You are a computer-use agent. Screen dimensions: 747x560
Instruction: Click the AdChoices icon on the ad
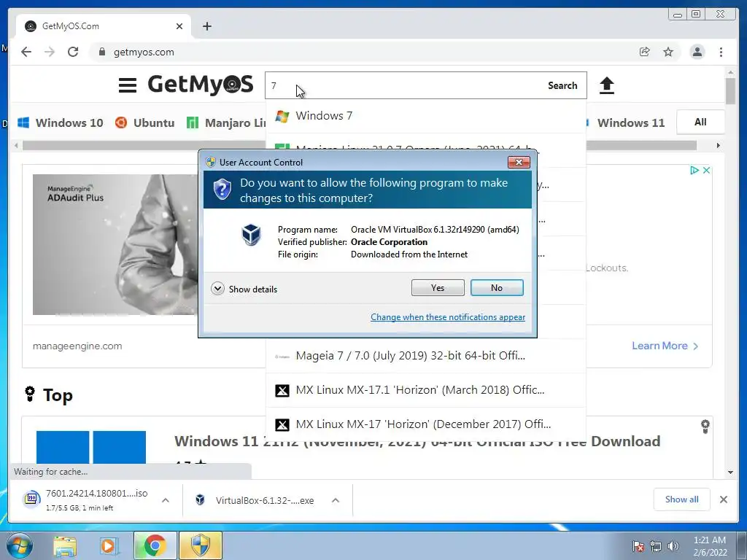(x=694, y=170)
